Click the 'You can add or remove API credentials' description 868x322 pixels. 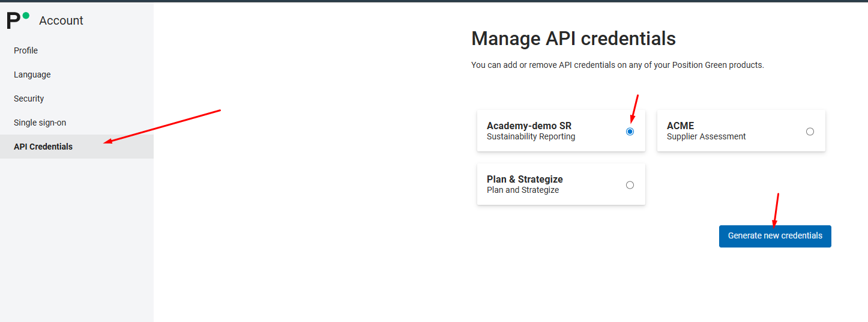tap(618, 65)
